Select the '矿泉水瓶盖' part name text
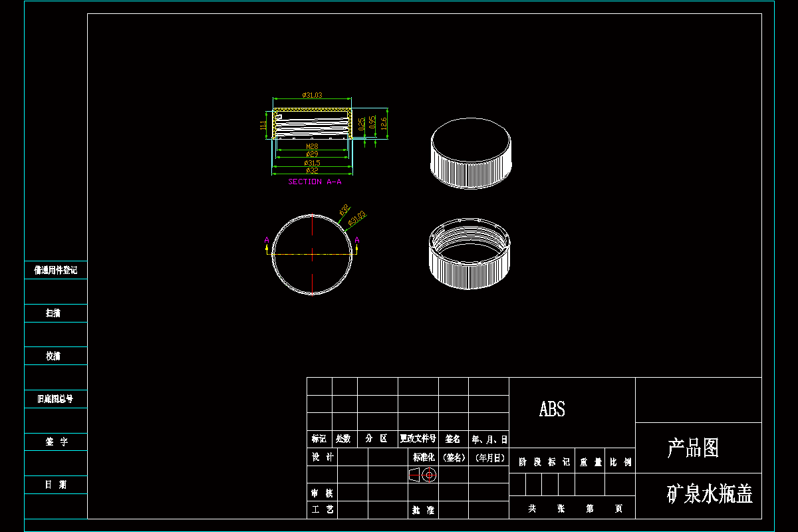 [x=710, y=494]
